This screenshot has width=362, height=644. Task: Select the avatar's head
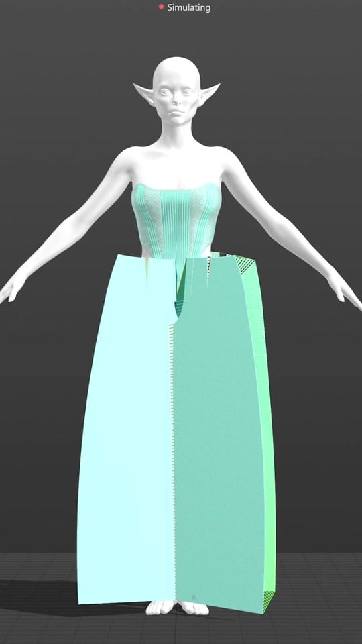click(x=176, y=91)
